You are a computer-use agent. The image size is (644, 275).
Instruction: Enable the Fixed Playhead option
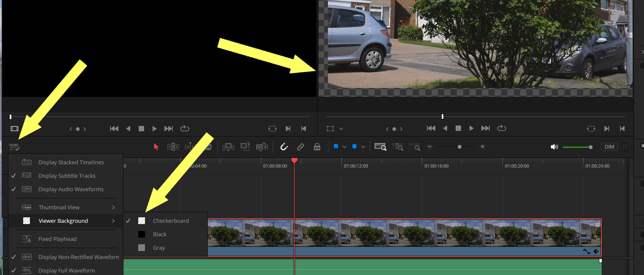[66, 239]
